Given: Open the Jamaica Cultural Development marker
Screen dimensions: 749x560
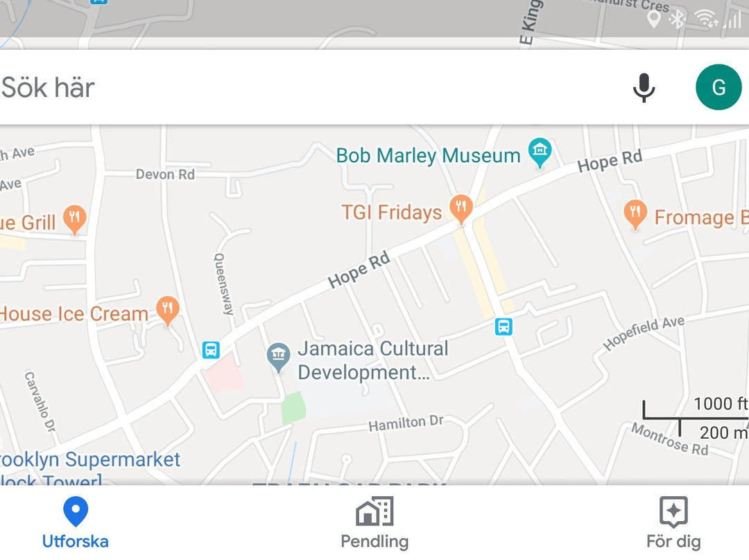Looking at the screenshot, I should (x=278, y=358).
